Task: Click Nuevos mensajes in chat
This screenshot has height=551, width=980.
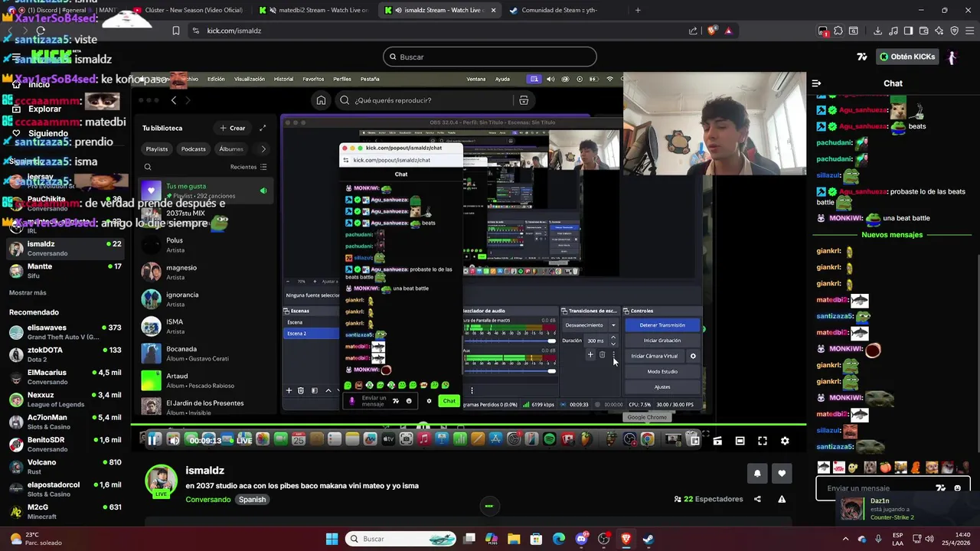Action: 892,235
